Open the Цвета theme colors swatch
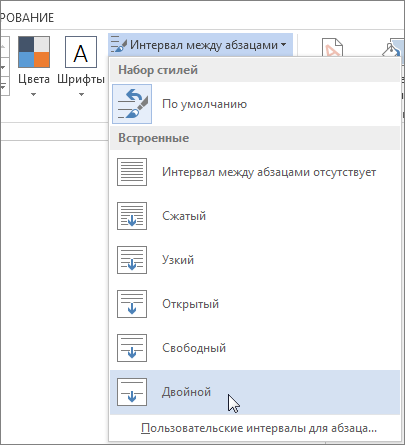Image resolution: width=405 pixels, height=445 pixels. point(34,52)
